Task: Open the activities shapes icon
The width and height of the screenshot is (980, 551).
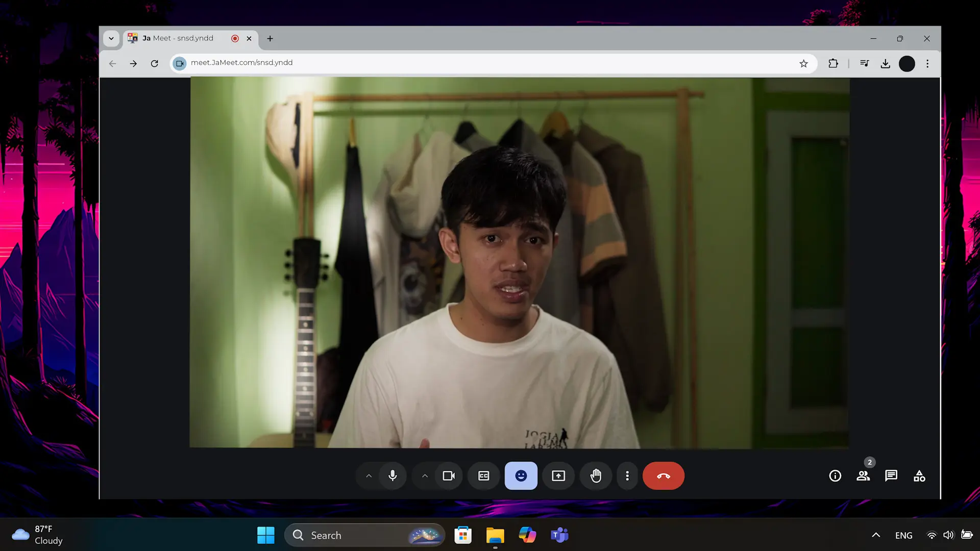Action: (919, 475)
